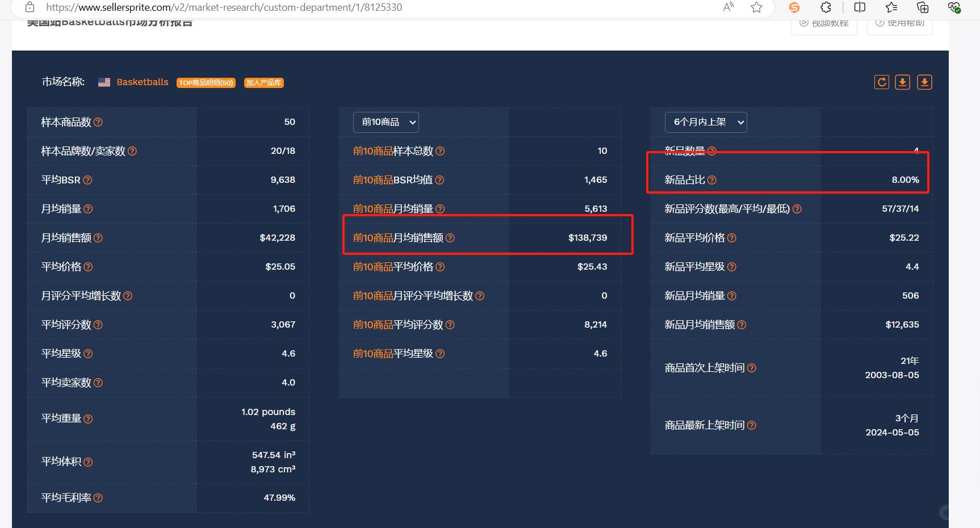Screen dimensions: 980x528
Task: Click the 8,214 top-10 average ratings value
Action: [x=596, y=325]
